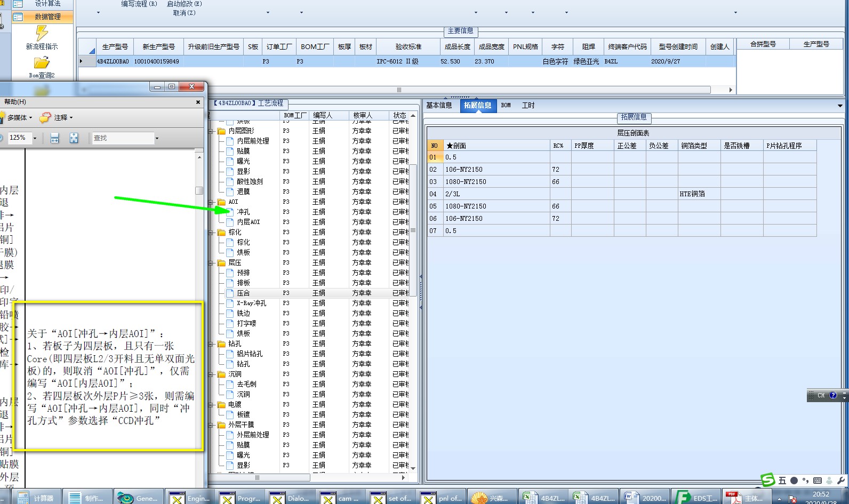Open the 计算器 taskbar item
849x504 pixels.
(36, 497)
